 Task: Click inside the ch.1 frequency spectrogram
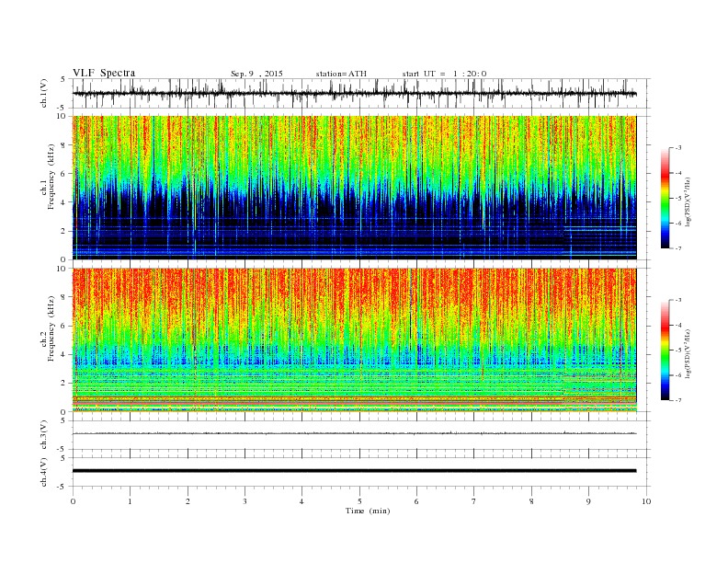(354, 188)
